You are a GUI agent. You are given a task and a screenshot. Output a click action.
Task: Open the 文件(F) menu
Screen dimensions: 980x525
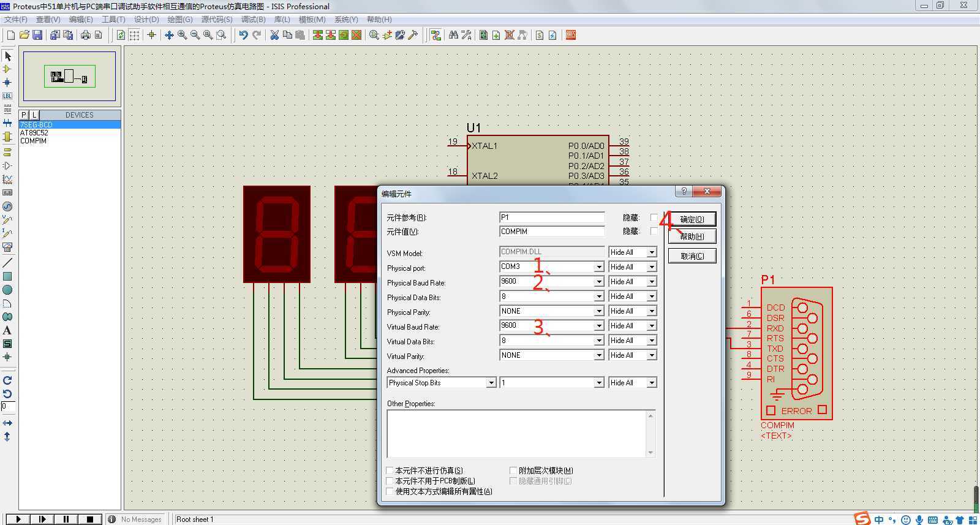coord(16,20)
